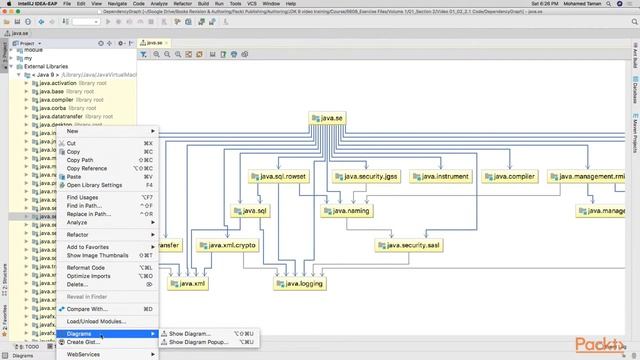Select java.corba in project tree
Image resolution: width=640 pixels, height=360 pixels.
[x=53, y=108]
